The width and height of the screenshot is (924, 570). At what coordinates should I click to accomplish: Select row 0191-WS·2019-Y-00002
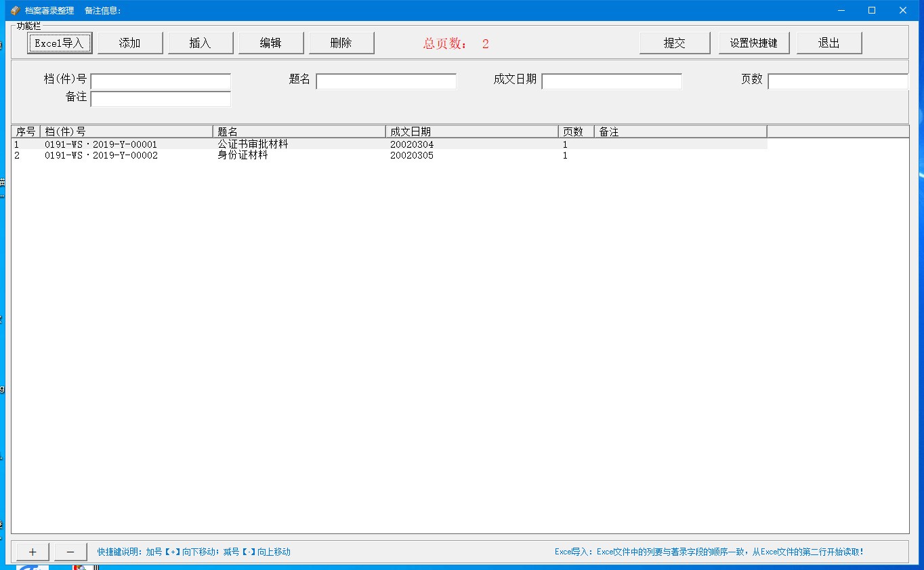point(390,155)
